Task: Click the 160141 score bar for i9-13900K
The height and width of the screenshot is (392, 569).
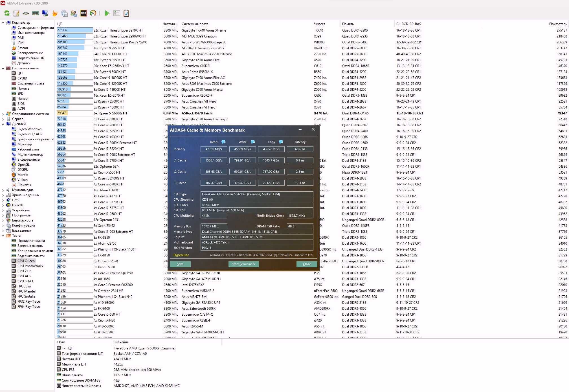Action: [75, 54]
